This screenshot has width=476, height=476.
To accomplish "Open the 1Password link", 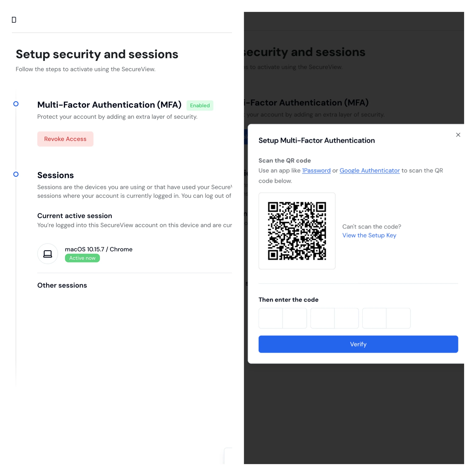I will 316,171.
